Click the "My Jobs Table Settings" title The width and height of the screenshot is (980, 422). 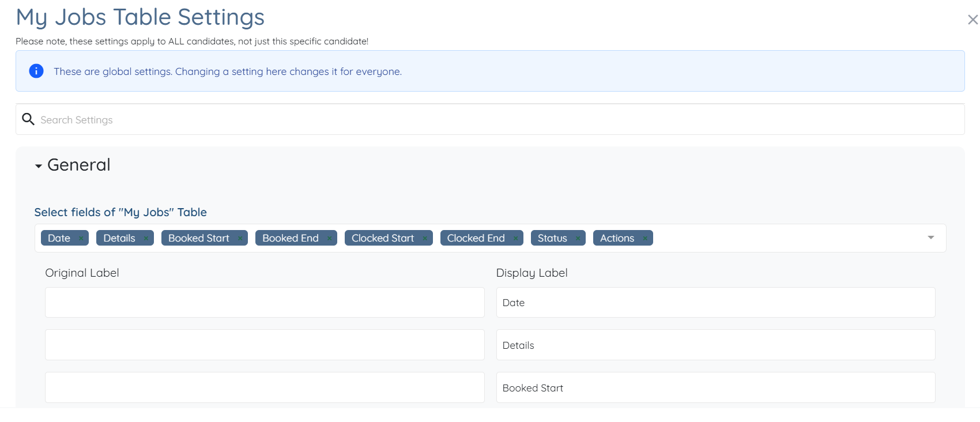pyautogui.click(x=140, y=17)
